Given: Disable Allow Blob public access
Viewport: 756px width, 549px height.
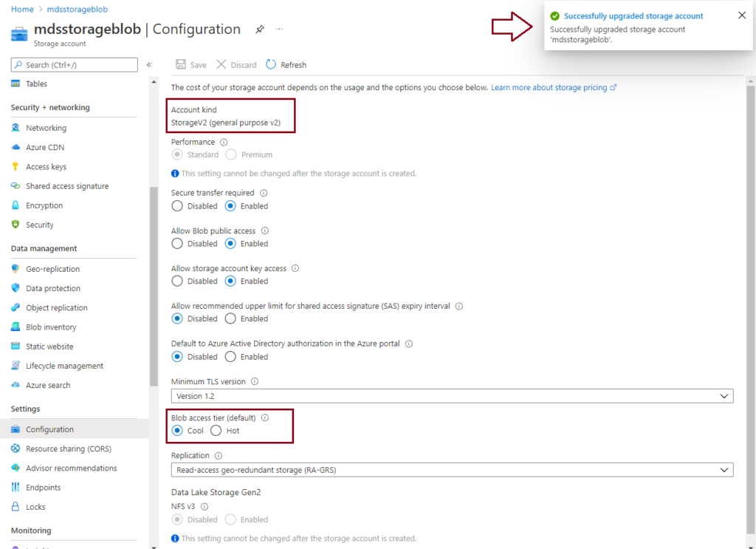Looking at the screenshot, I should coord(176,243).
